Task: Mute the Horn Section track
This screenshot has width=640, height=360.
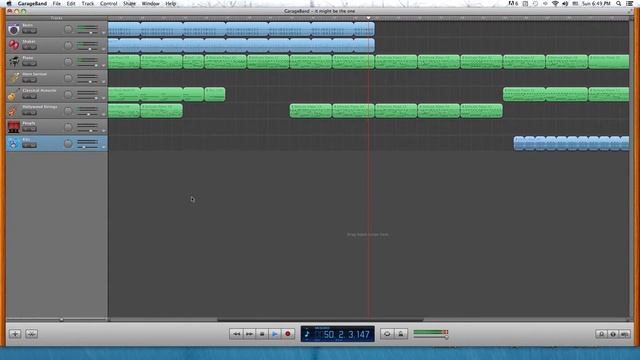Action: click(x=26, y=80)
